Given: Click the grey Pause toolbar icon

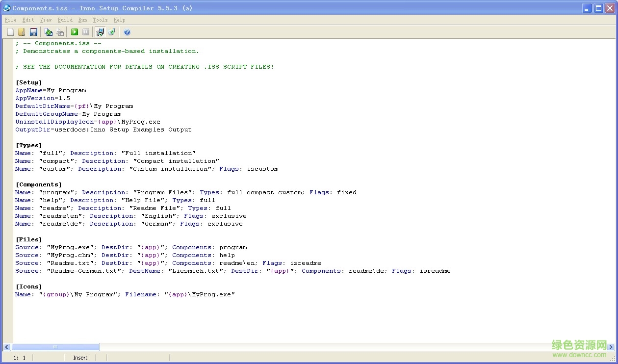Looking at the screenshot, I should (x=86, y=32).
